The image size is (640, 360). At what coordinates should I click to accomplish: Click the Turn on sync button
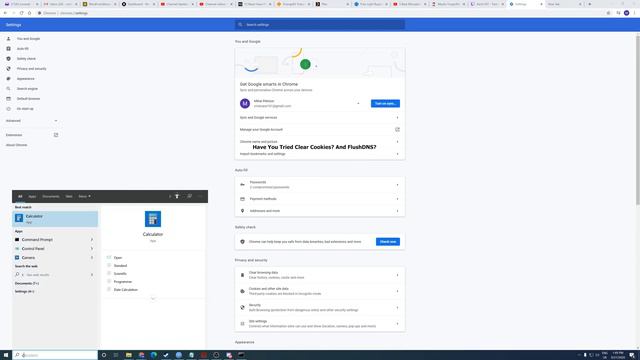pyautogui.click(x=385, y=103)
